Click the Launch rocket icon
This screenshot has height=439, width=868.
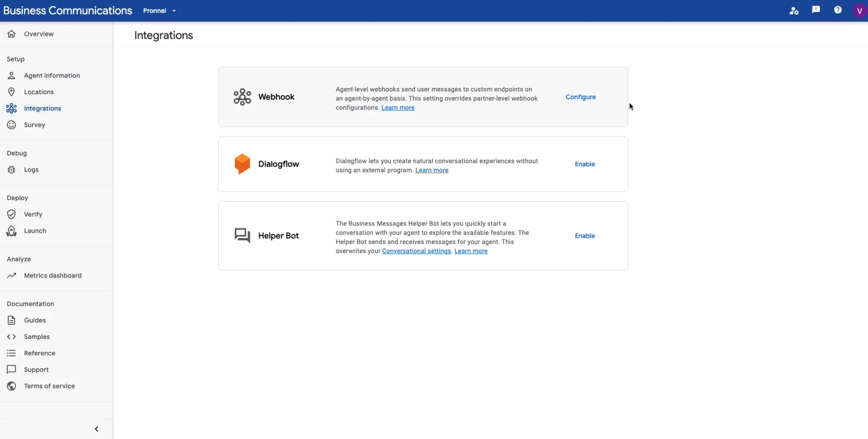click(x=11, y=231)
